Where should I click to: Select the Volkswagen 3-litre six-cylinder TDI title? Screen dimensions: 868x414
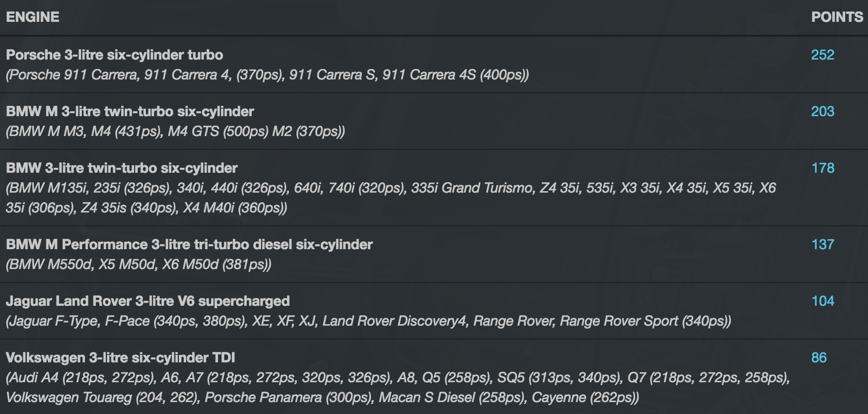coord(120,357)
